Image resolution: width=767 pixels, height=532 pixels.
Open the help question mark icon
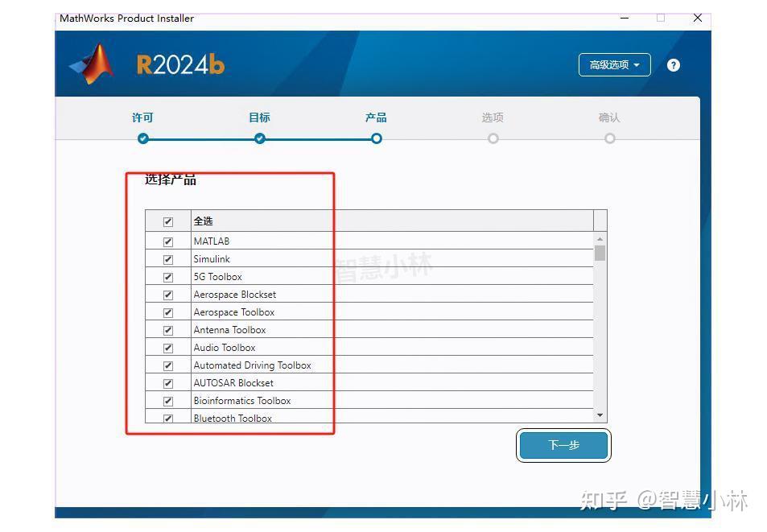[673, 65]
